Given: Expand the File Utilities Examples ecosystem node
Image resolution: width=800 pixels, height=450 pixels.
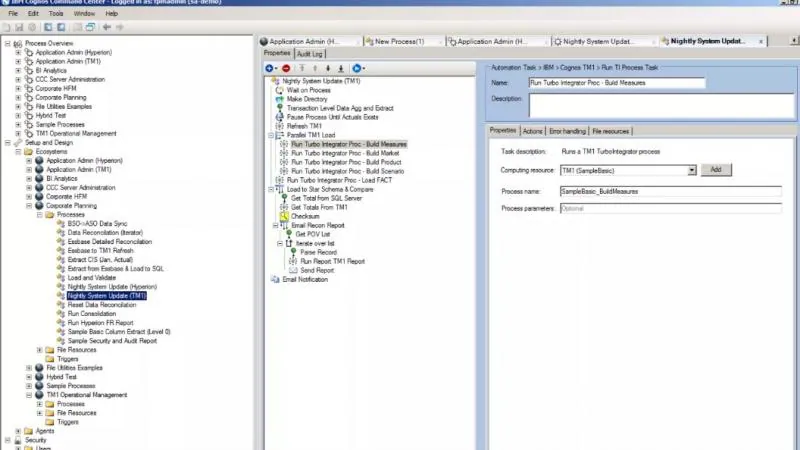Looking at the screenshot, I should [29, 368].
